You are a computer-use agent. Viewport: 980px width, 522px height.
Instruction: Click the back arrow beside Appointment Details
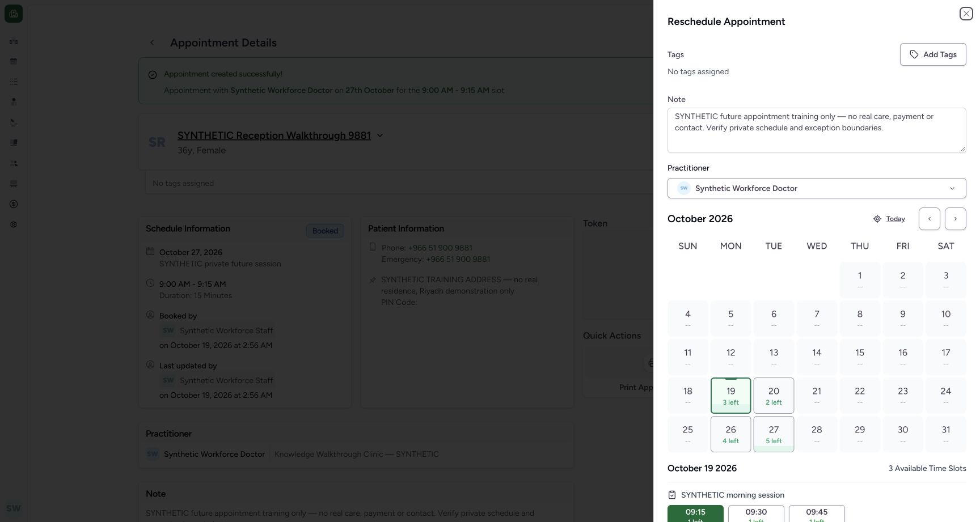click(x=152, y=43)
